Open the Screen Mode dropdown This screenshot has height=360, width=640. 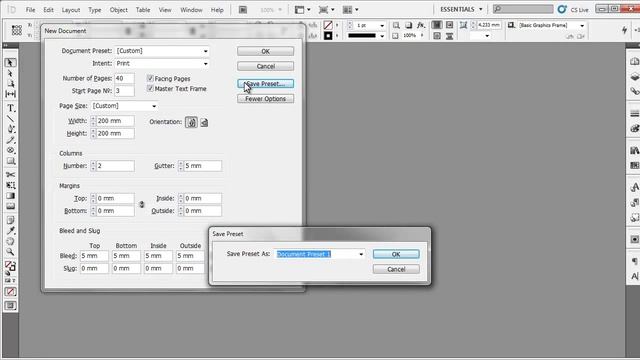click(x=327, y=9)
